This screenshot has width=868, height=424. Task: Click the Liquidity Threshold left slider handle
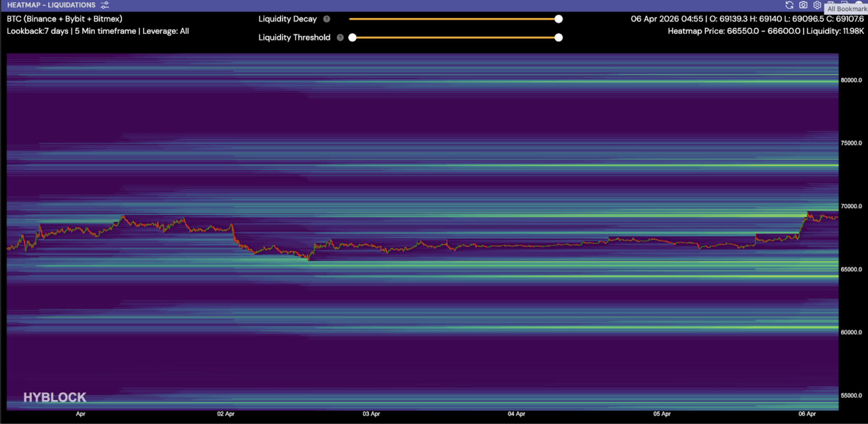pyautogui.click(x=353, y=38)
